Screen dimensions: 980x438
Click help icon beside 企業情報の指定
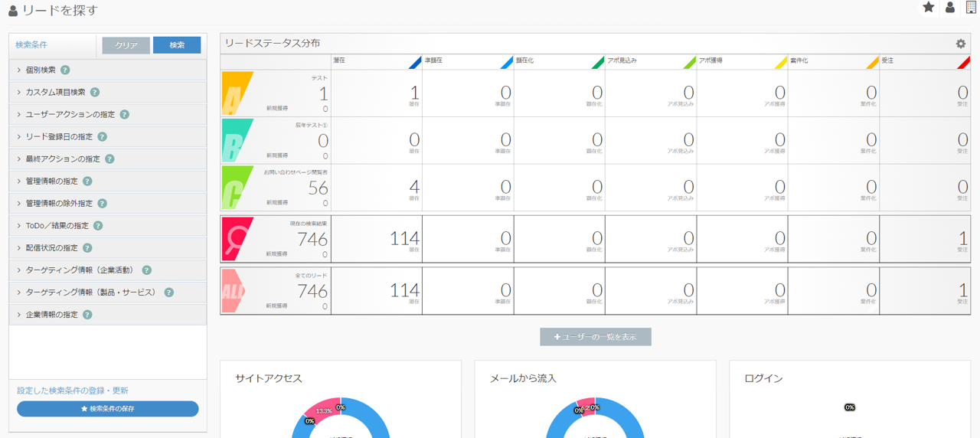coord(87,315)
